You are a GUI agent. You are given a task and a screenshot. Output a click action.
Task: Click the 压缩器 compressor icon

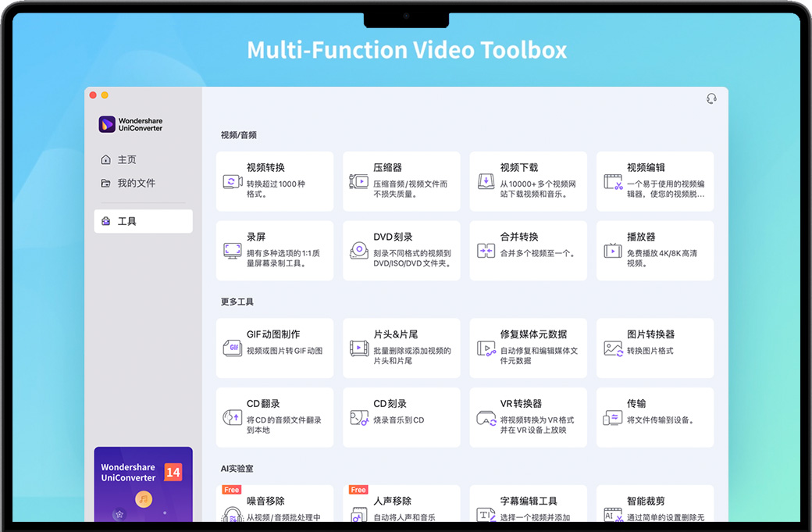[359, 182]
